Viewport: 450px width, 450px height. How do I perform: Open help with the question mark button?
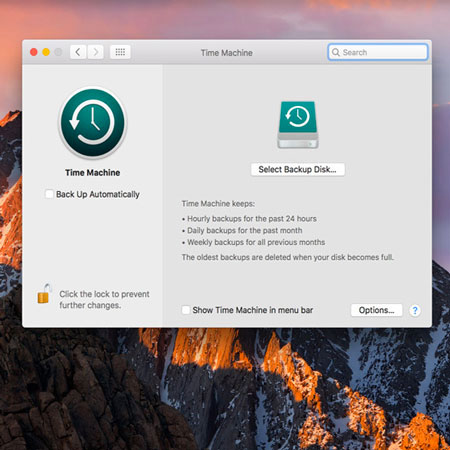pos(415,310)
